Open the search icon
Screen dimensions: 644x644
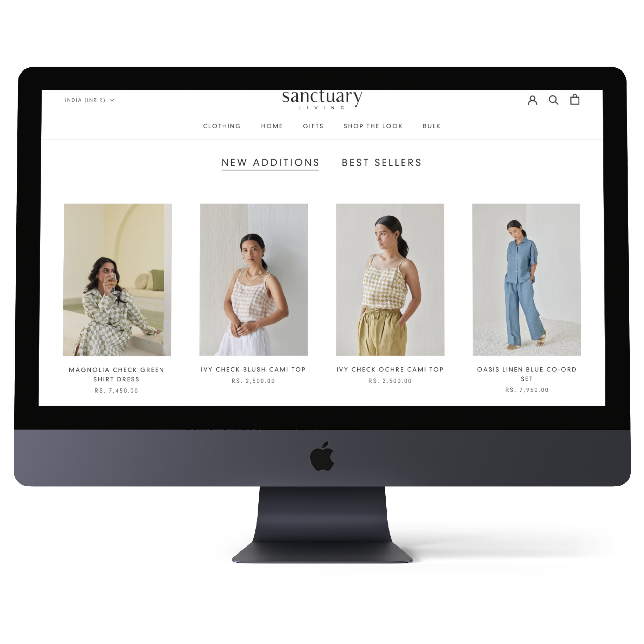coord(553,99)
